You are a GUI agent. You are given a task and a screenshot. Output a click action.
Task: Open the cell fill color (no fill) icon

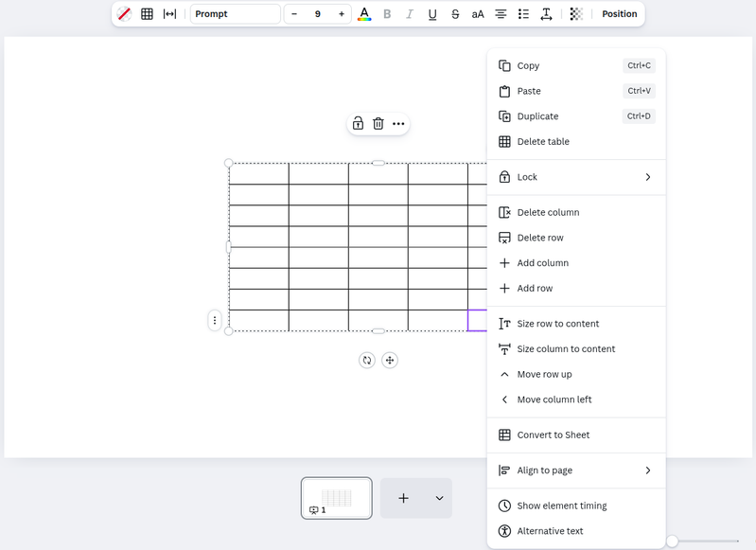[124, 14]
